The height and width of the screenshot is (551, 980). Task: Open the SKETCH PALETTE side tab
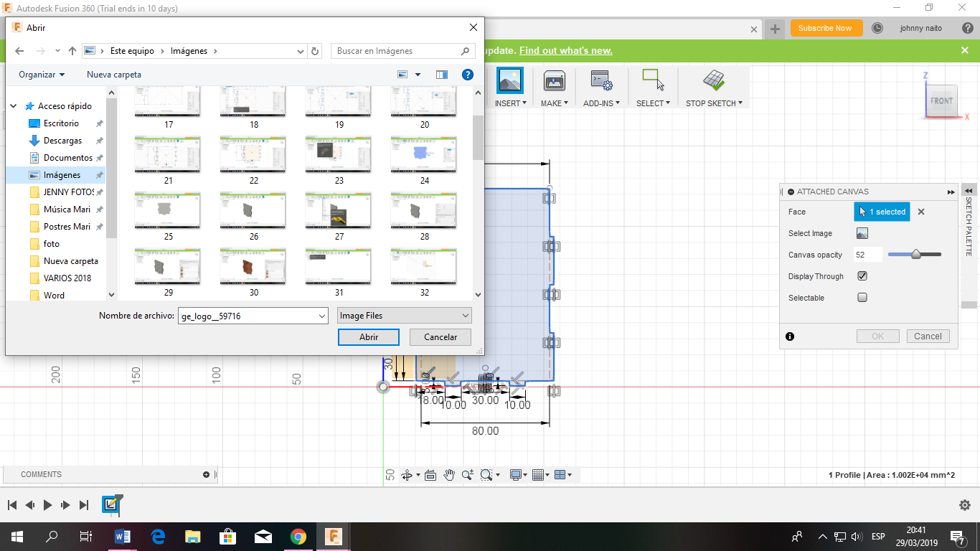coord(969,226)
